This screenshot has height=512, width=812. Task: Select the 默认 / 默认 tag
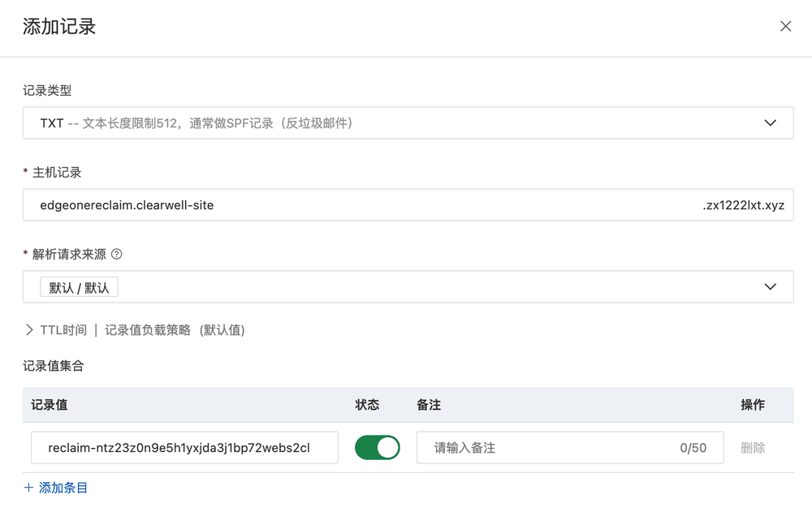tap(79, 287)
